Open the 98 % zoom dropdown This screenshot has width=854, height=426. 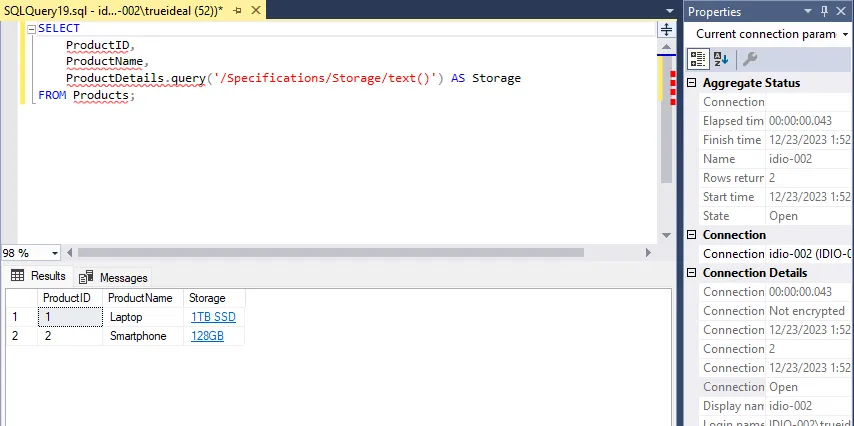click(54, 254)
